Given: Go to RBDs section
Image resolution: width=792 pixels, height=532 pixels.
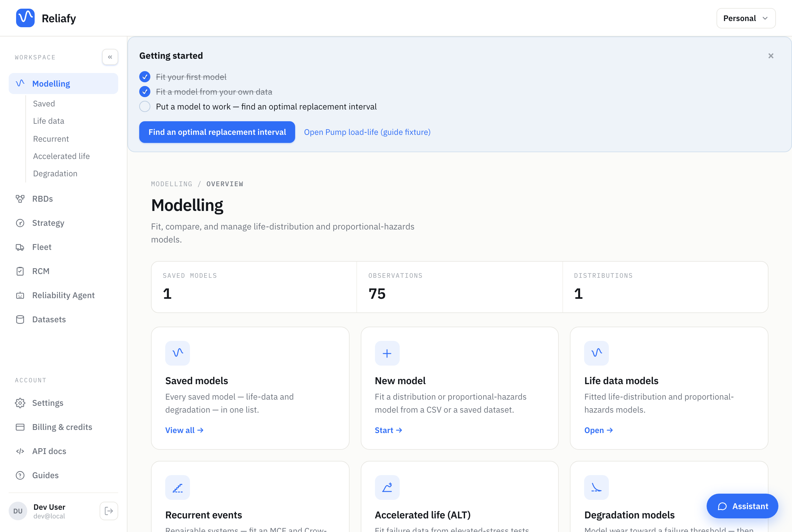Looking at the screenshot, I should pyautogui.click(x=63, y=199).
